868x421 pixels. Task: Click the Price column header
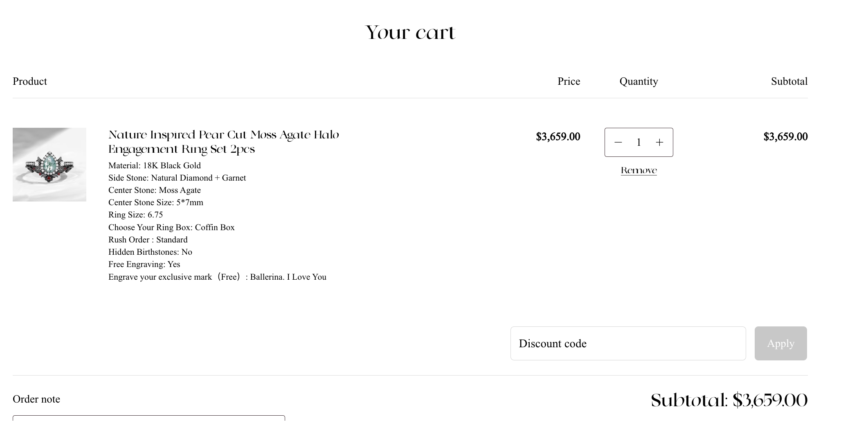[x=569, y=81]
